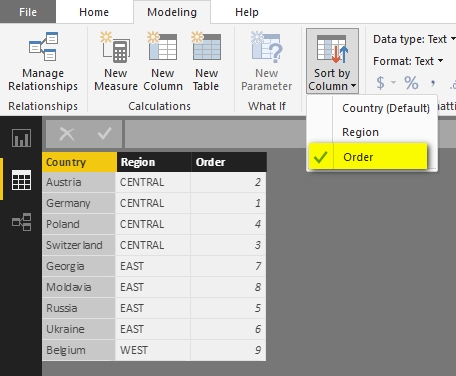Switch to Data view in sidebar

pyautogui.click(x=21, y=180)
